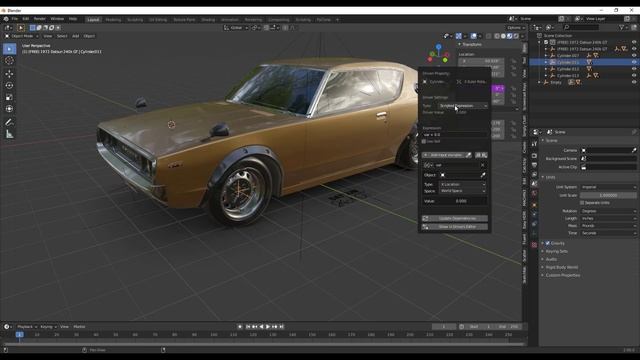Click the eyedropper beside Camera field

(634, 150)
